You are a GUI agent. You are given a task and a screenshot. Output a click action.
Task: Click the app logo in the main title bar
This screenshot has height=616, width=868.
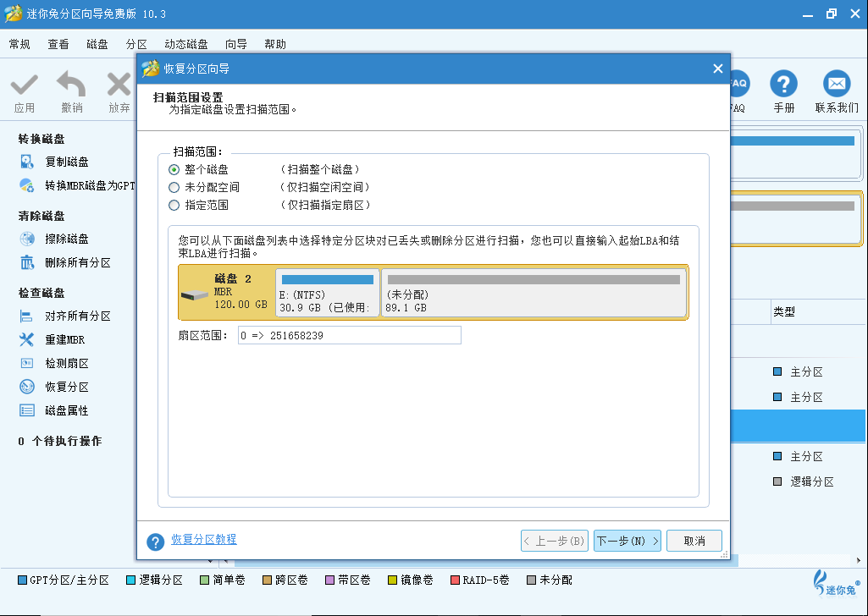[13, 14]
